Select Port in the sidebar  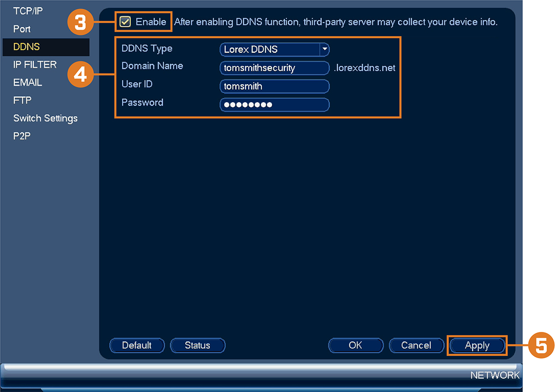(22, 29)
